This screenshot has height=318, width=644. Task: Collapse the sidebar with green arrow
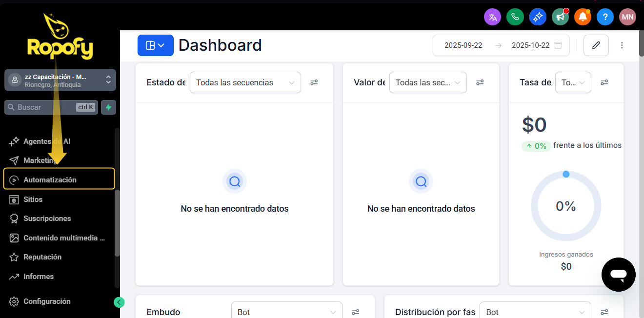(119, 302)
